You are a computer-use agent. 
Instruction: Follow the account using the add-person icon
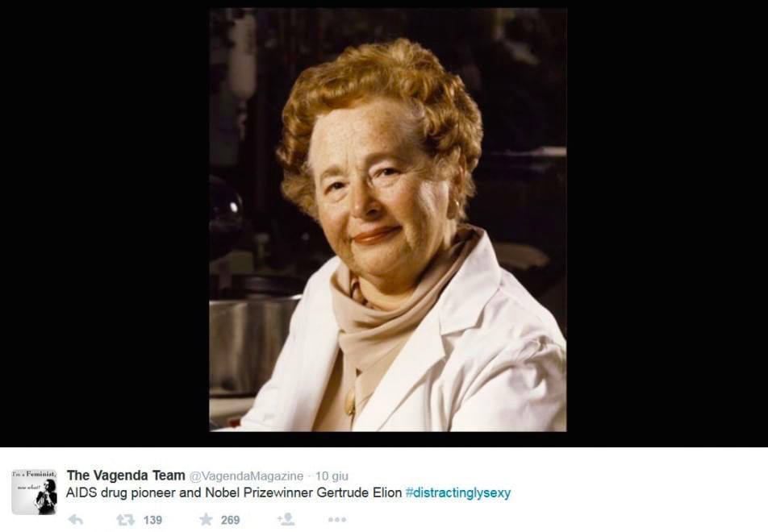coord(286,519)
